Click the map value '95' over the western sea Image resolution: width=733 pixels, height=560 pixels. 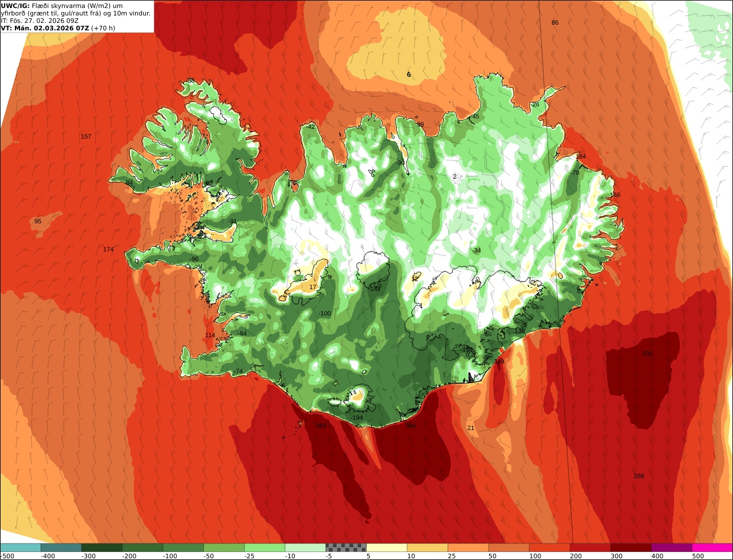point(38,221)
